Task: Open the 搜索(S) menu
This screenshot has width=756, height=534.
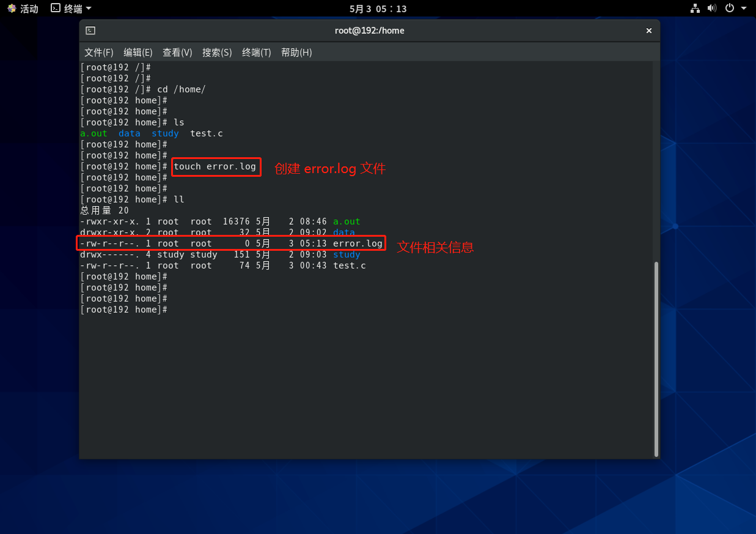Action: (x=217, y=53)
